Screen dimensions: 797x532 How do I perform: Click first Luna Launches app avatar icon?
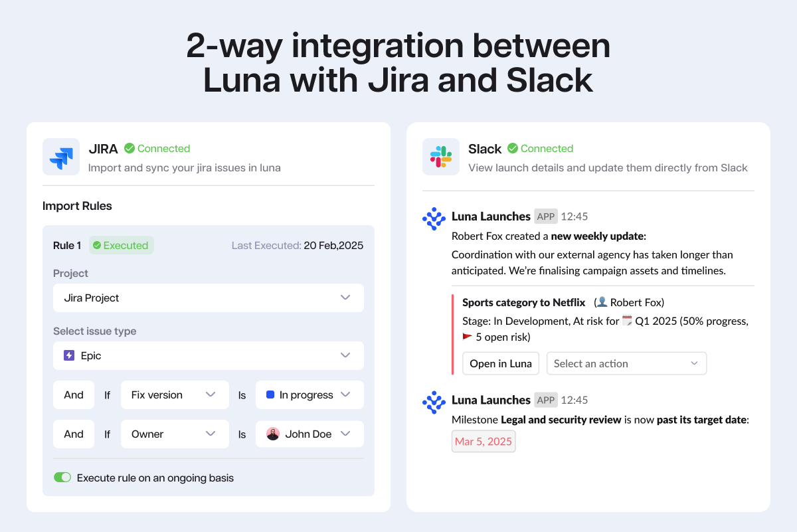coord(434,219)
